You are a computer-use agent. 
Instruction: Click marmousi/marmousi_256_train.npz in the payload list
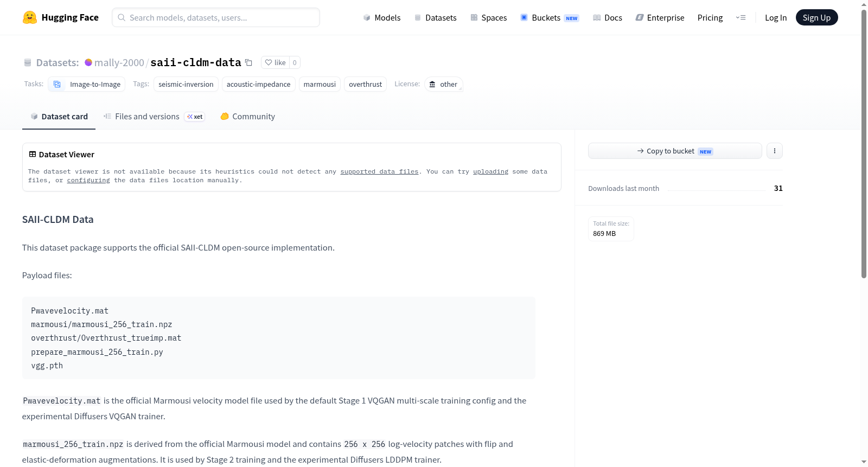101,324
